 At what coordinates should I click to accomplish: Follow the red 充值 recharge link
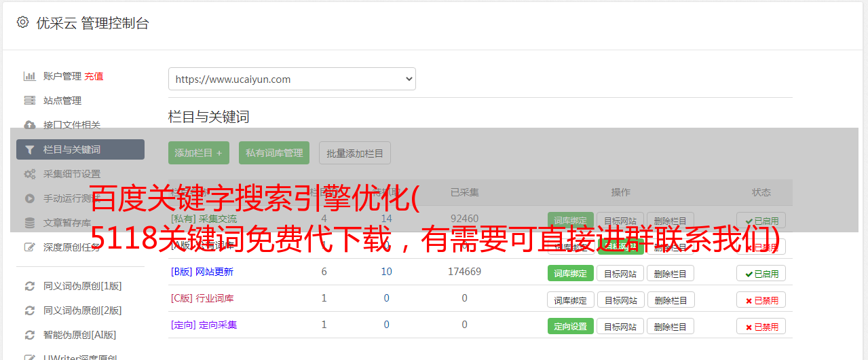pyautogui.click(x=94, y=76)
